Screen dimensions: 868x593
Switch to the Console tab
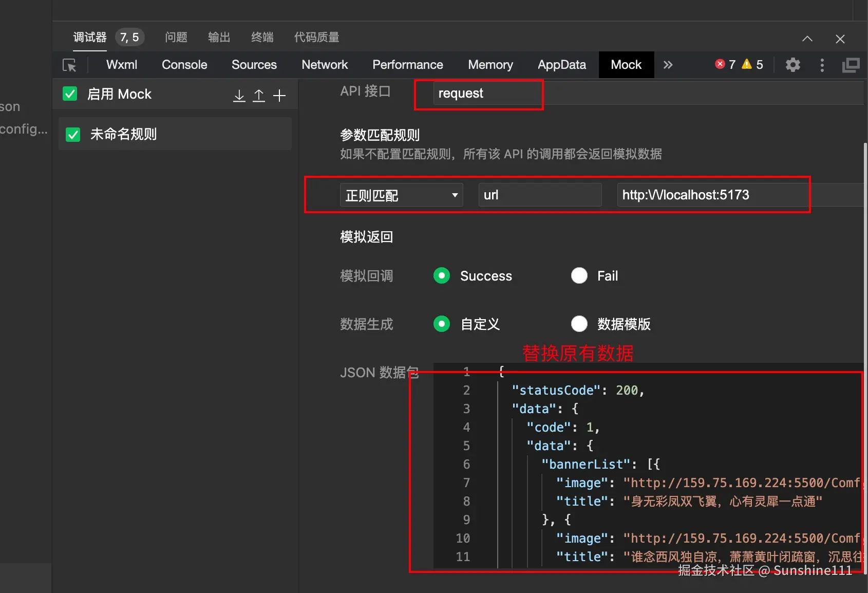tap(184, 65)
